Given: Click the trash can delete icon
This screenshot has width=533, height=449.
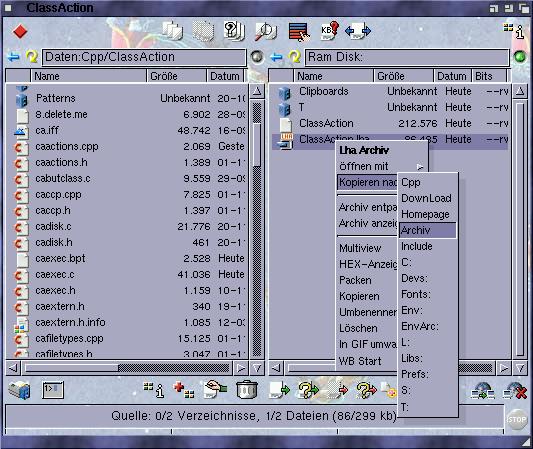Looking at the screenshot, I should click(247, 390).
